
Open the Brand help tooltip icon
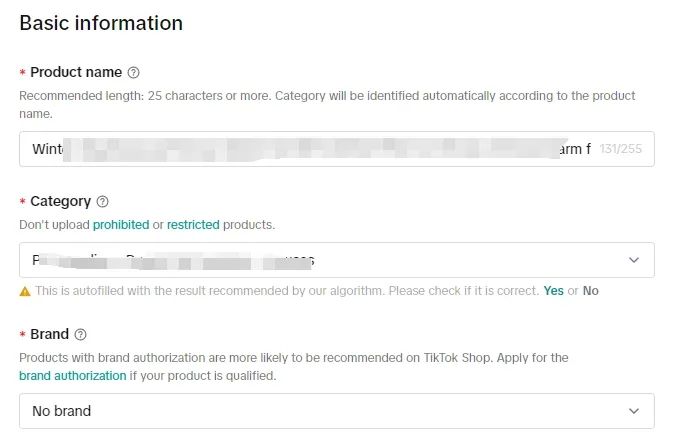[81, 335]
